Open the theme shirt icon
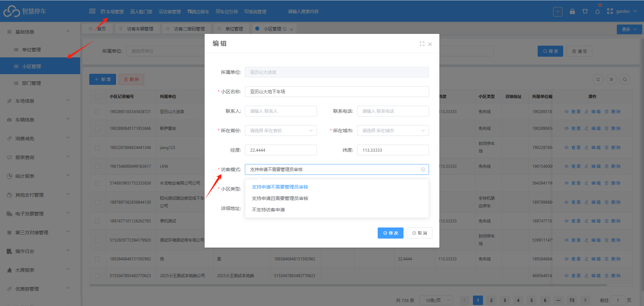This screenshot has height=306, width=644. tap(585, 11)
